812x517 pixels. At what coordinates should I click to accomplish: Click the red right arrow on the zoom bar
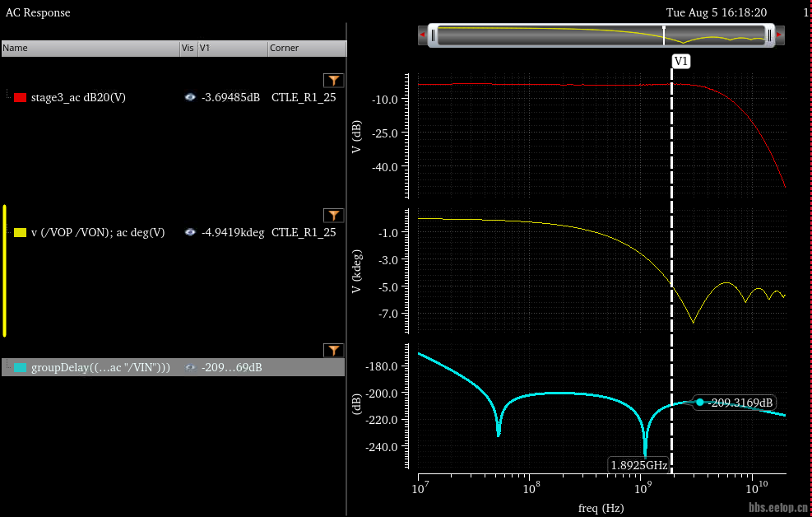click(779, 35)
